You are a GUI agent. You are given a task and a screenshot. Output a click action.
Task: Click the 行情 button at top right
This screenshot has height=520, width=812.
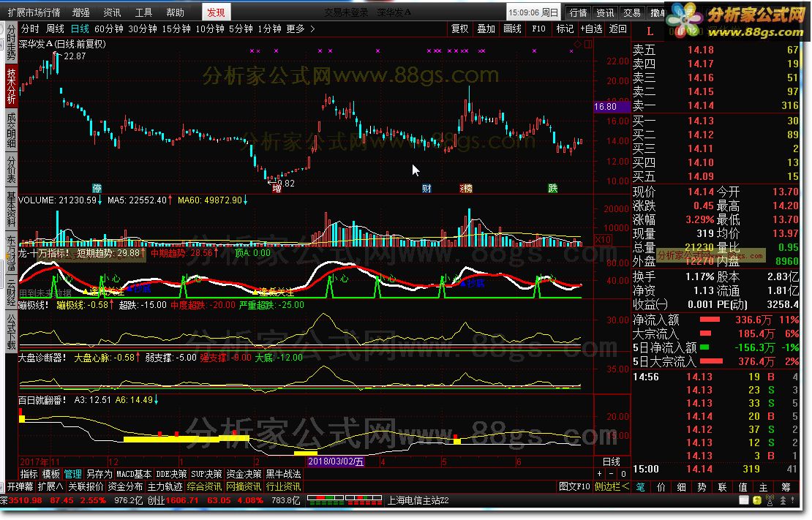pyautogui.click(x=578, y=12)
